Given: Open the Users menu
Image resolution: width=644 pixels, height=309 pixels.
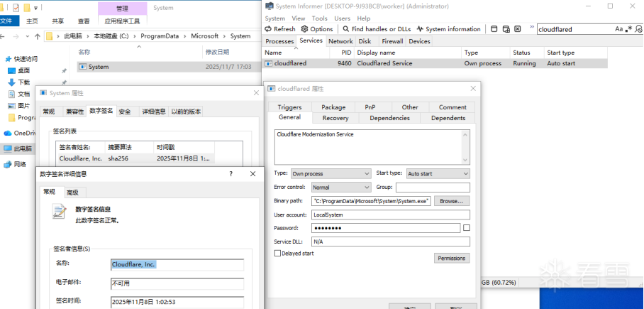Looking at the screenshot, I should 342,18.
